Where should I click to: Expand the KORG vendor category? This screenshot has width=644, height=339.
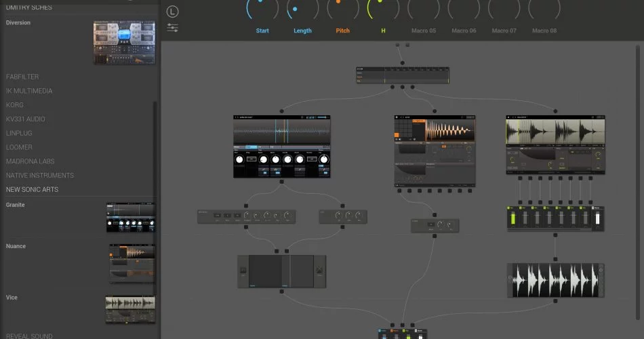click(15, 105)
